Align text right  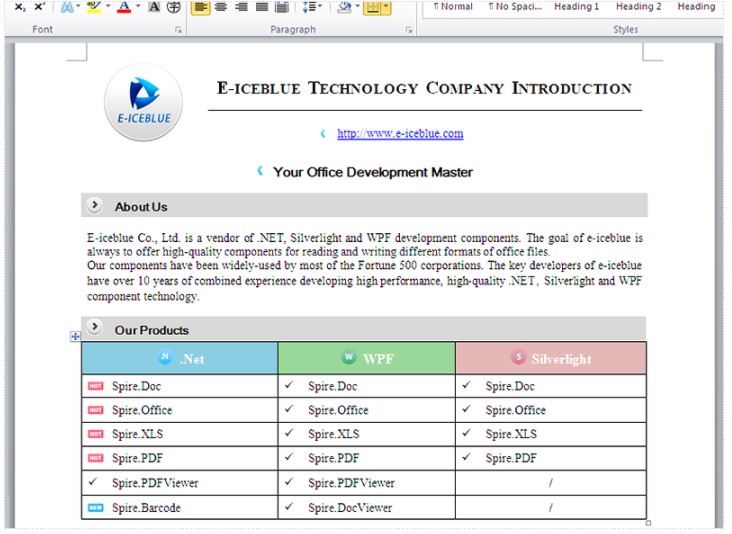(241, 7)
